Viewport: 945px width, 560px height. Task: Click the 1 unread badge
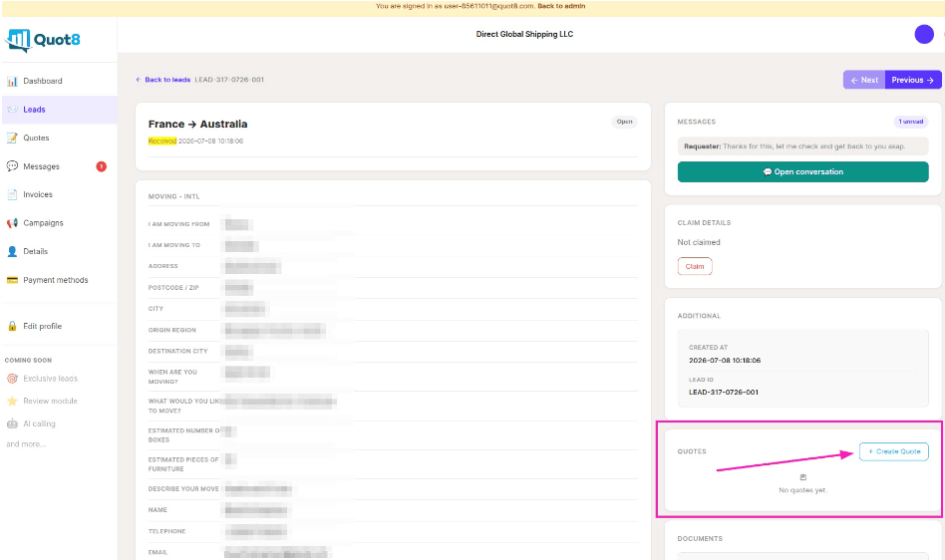point(911,122)
